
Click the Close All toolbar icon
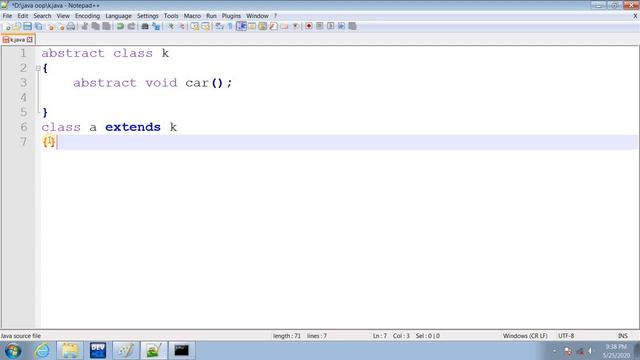click(61, 27)
